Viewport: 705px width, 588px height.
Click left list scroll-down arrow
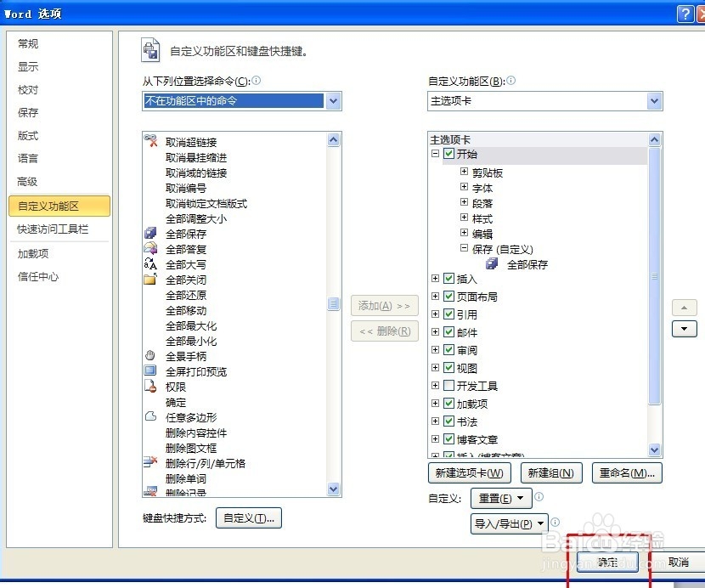(333, 489)
